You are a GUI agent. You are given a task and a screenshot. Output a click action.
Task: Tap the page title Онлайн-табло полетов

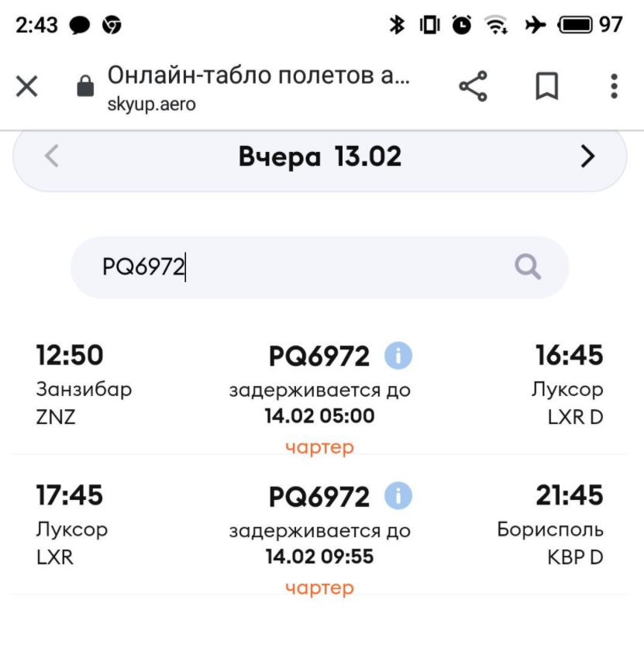click(258, 75)
